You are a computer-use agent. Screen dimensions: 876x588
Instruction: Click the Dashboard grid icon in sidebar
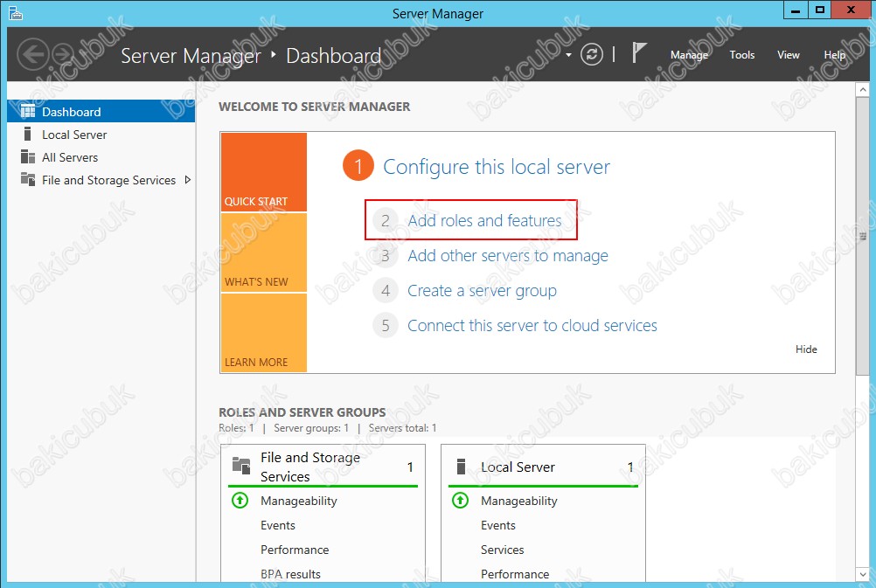coord(28,111)
